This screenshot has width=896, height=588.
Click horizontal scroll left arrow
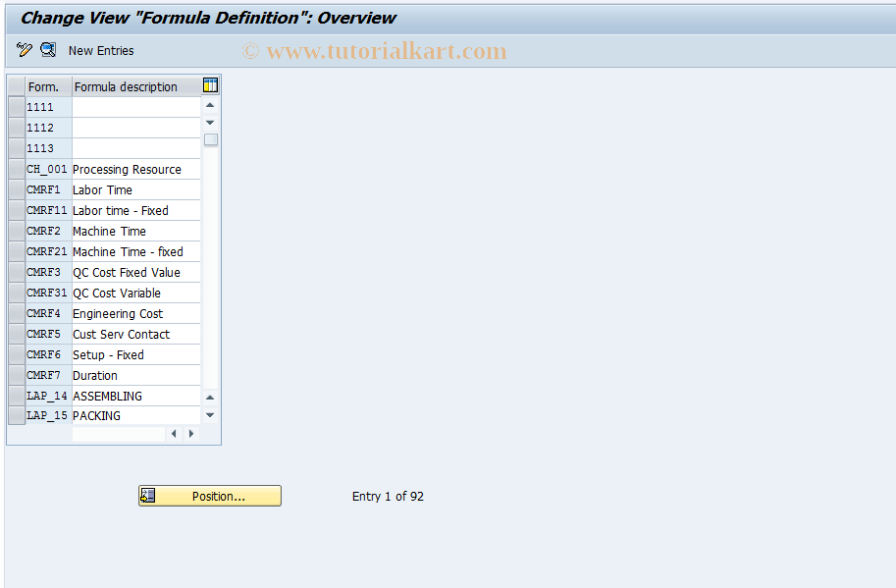coord(174,434)
